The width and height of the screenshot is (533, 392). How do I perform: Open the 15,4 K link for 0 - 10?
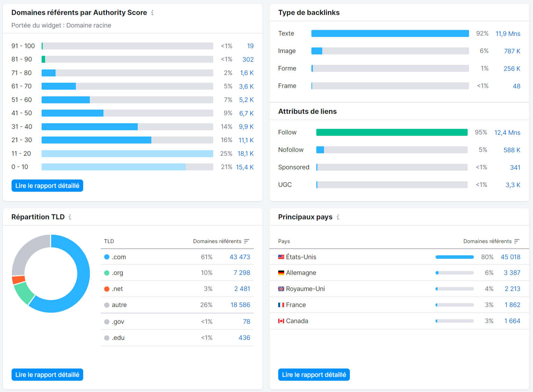coord(245,167)
